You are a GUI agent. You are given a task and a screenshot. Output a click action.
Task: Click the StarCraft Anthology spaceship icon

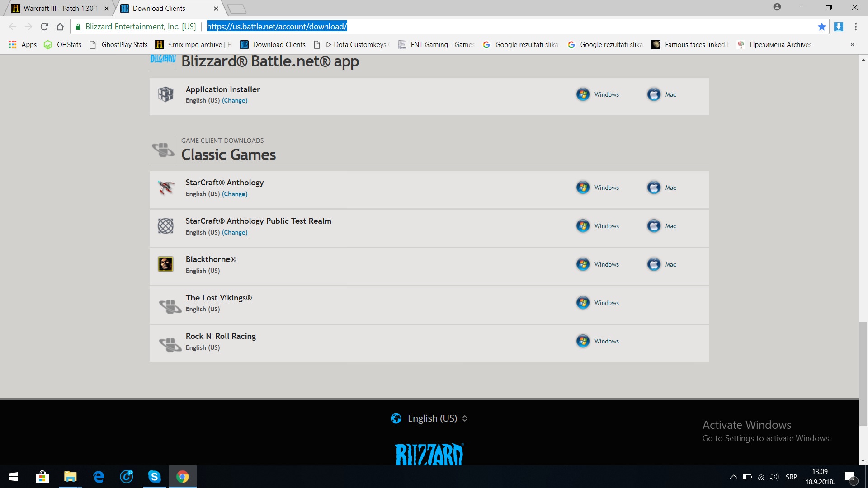pos(165,187)
